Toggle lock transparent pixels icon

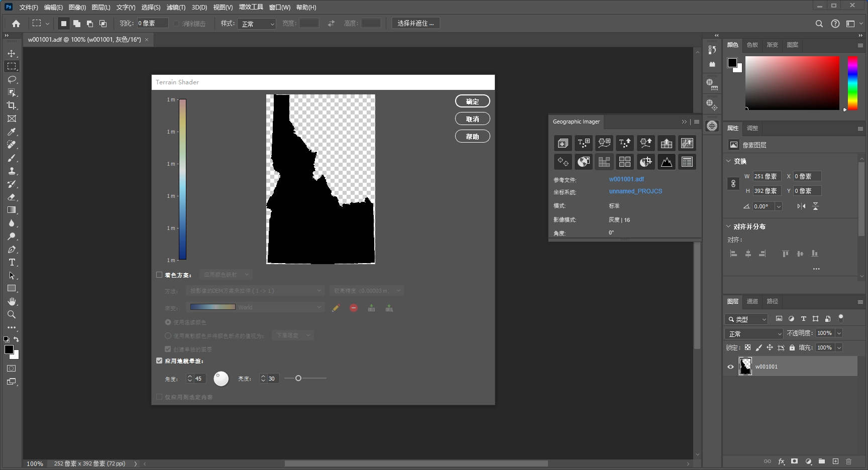(x=747, y=347)
